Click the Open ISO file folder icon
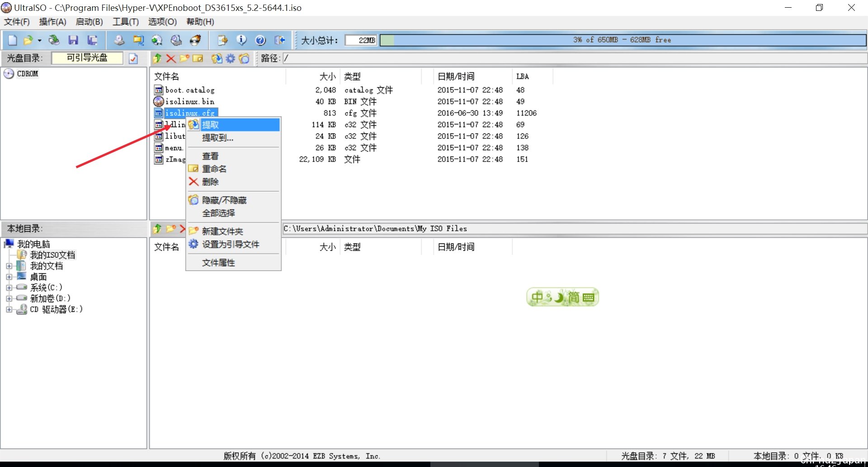The width and height of the screenshot is (868, 467). pyautogui.click(x=28, y=40)
